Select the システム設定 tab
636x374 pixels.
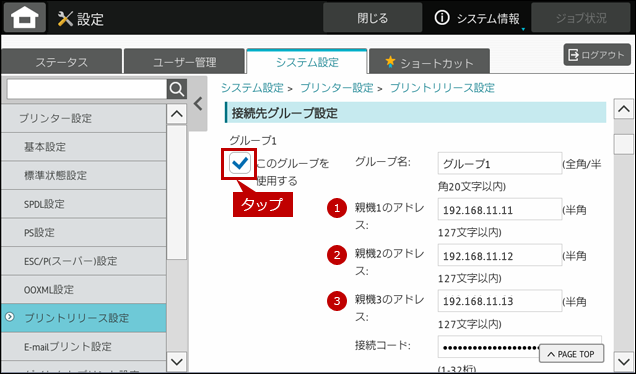point(307,62)
